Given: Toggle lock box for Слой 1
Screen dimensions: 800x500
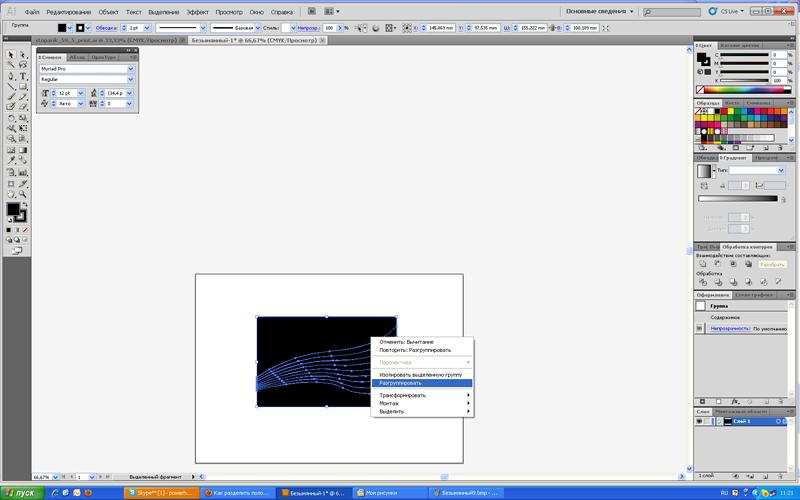Looking at the screenshot, I should [x=707, y=421].
